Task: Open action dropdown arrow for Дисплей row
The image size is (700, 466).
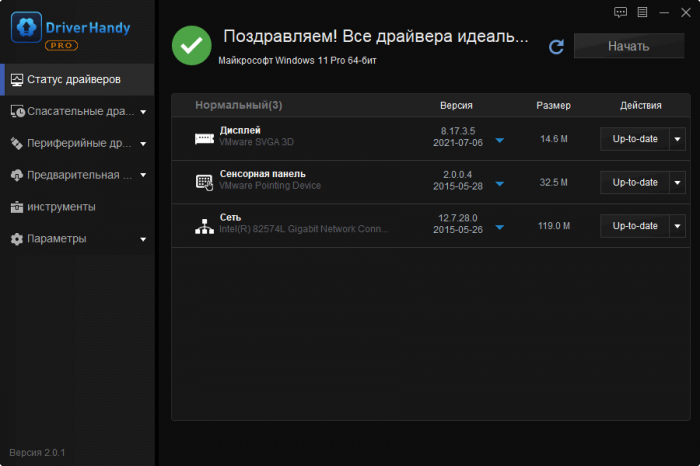Action: pyautogui.click(x=677, y=139)
